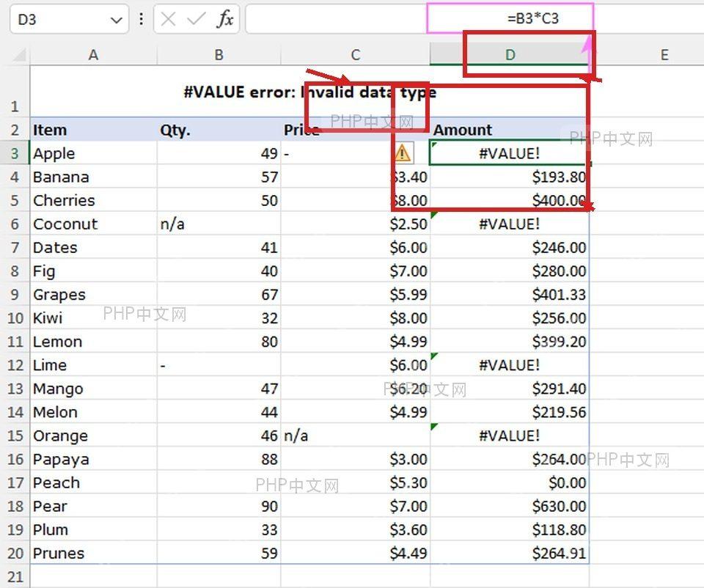This screenshot has height=588, width=704.
Task: Click the formula bar with =B3*C3
Action: [474, 18]
